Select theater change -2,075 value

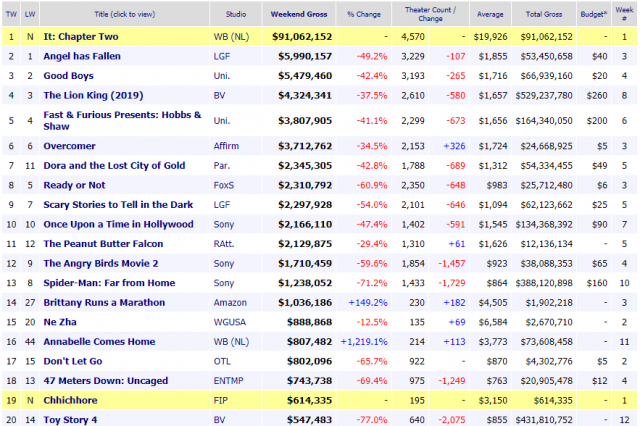coord(451,420)
